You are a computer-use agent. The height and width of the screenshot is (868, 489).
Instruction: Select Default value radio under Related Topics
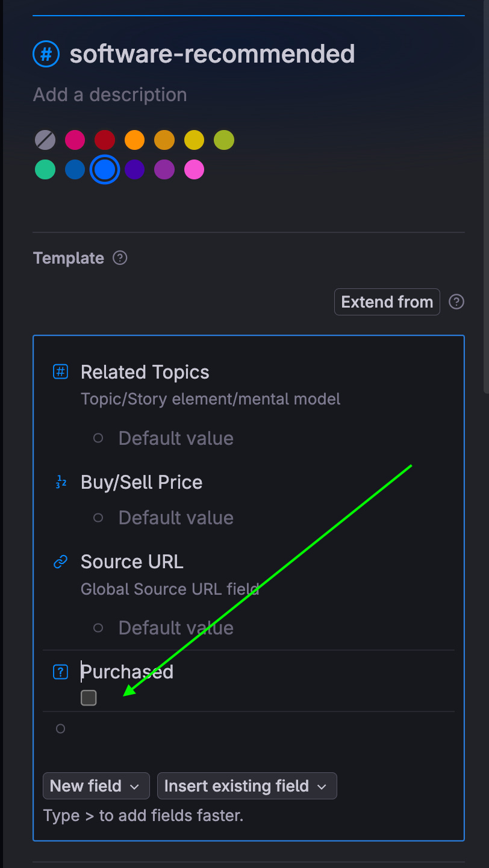98,438
